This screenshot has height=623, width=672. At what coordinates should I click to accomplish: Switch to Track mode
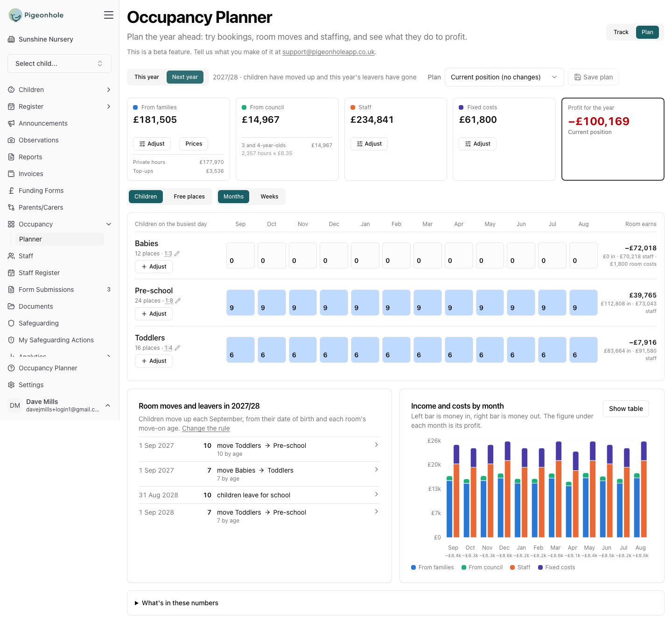(621, 32)
